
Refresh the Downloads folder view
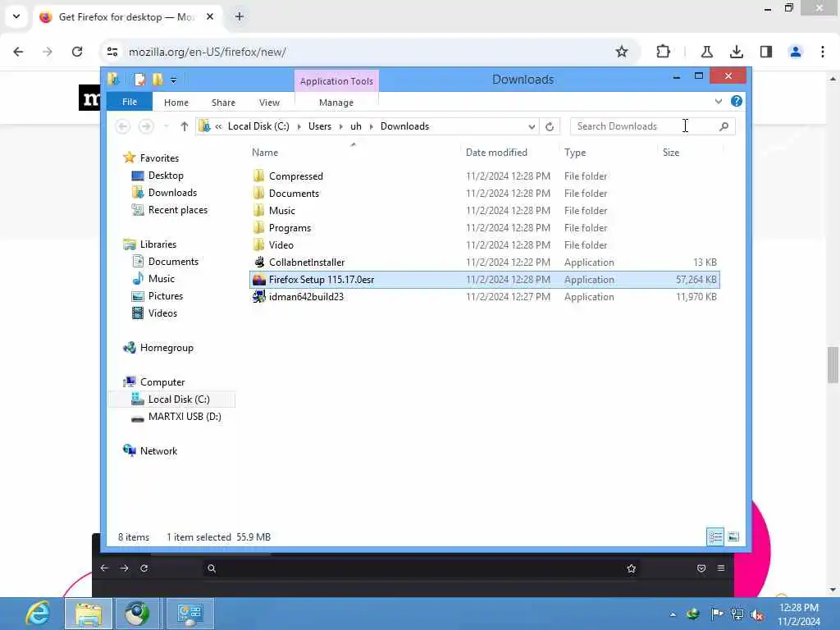click(550, 127)
